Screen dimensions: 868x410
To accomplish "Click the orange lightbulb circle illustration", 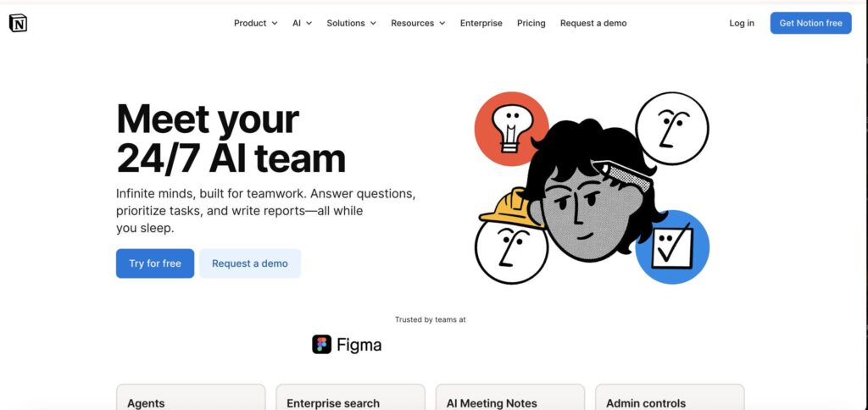I will coord(511,129).
